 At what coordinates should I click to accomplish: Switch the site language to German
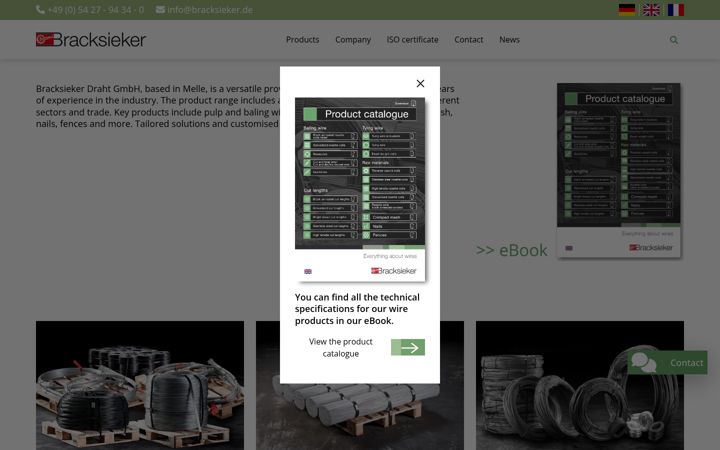point(627,10)
